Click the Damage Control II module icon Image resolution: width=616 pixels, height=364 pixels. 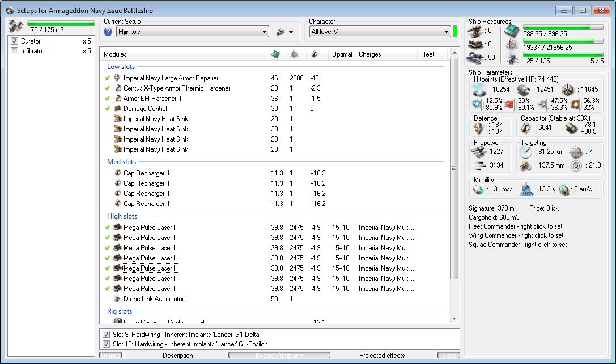pyautogui.click(x=117, y=108)
